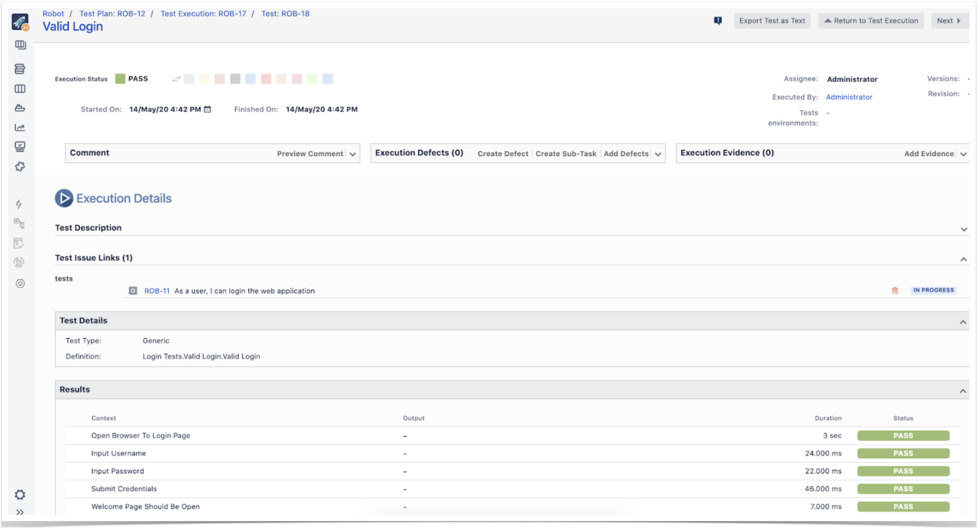
Task: Select the dark gray status swatch
Action: click(235, 79)
